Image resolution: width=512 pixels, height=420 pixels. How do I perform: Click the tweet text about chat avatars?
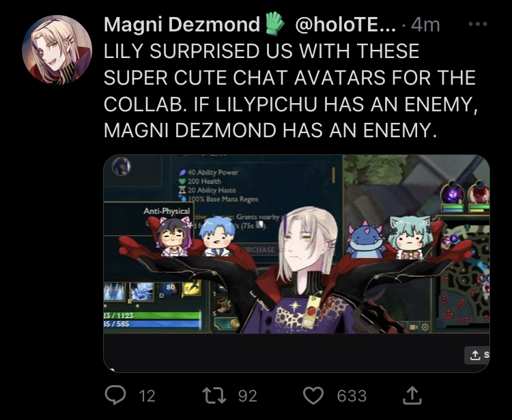click(x=291, y=90)
